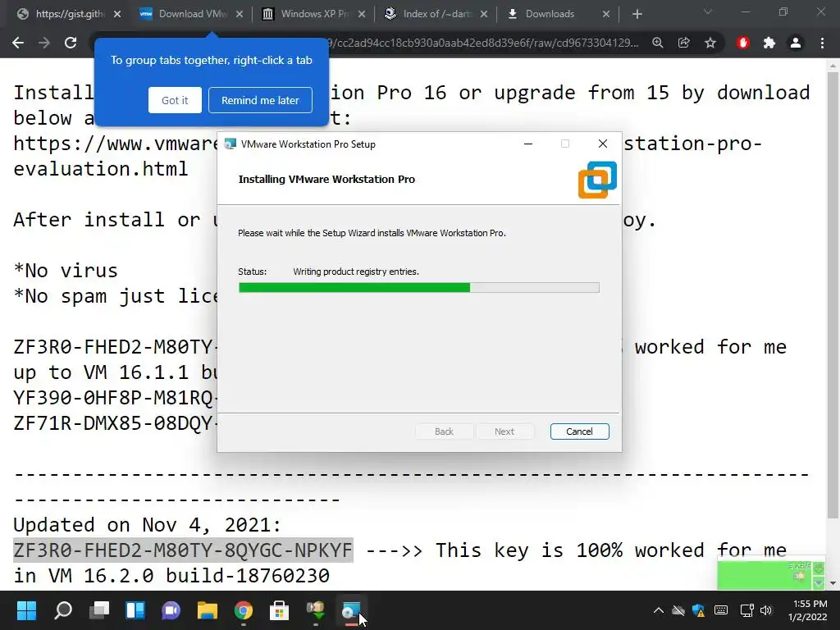
Task: Click the highlighted license key ZF3R0-FHED2-M80TY-8QYGC-NPKYF
Action: [183, 550]
